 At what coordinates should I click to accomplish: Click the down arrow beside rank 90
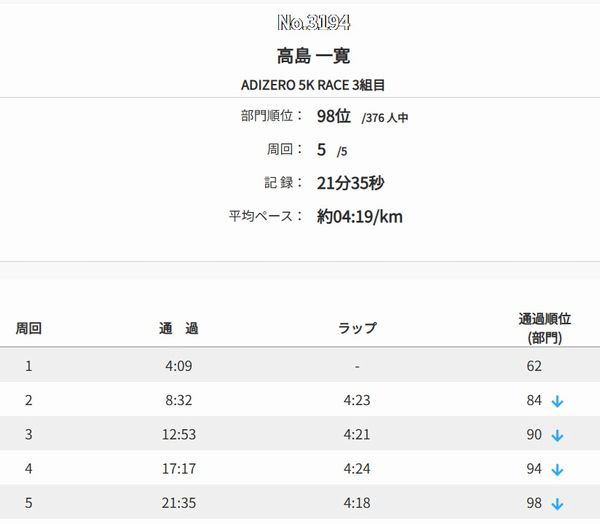pyautogui.click(x=557, y=435)
